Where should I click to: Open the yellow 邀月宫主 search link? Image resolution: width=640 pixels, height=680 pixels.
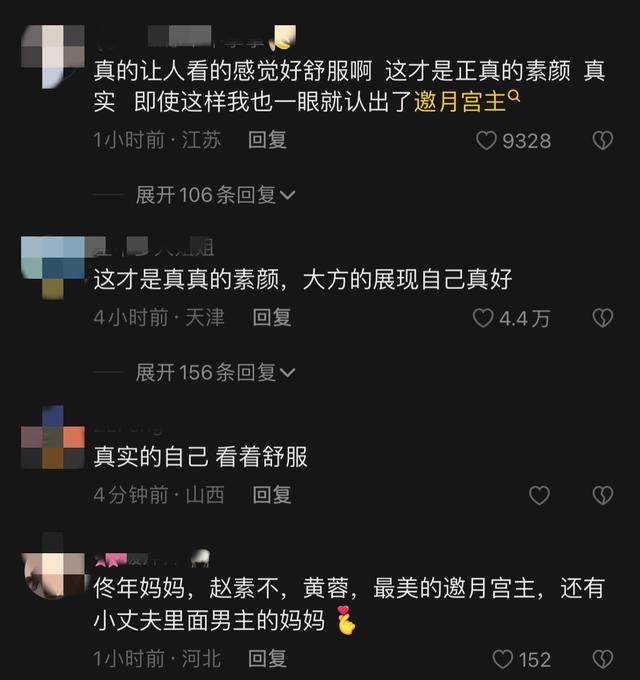460,102
